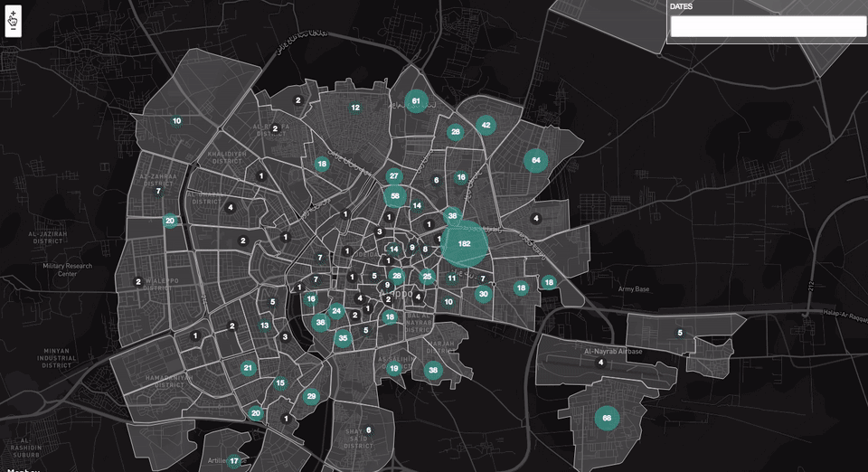Click the 25 cluster marker
This screenshot has height=472, width=868.
click(427, 276)
